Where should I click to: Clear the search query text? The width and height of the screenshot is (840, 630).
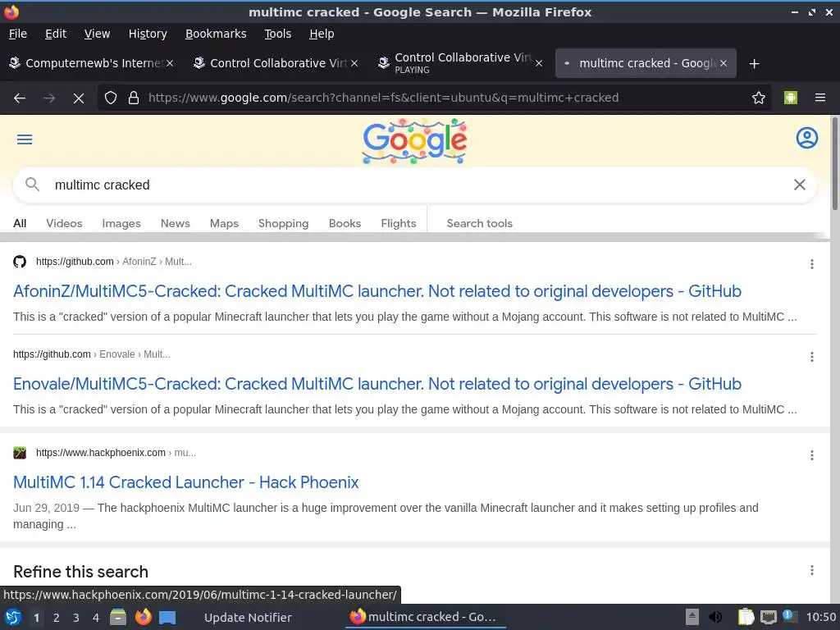click(799, 185)
